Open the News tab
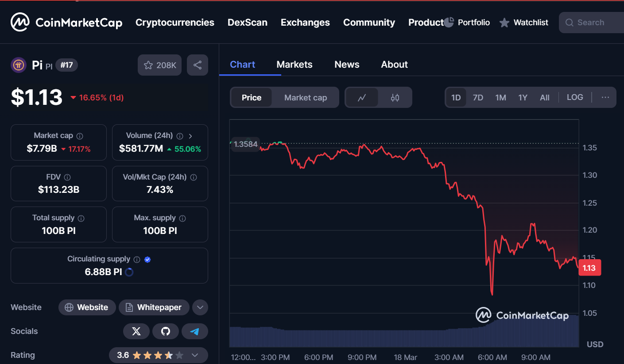 click(347, 64)
